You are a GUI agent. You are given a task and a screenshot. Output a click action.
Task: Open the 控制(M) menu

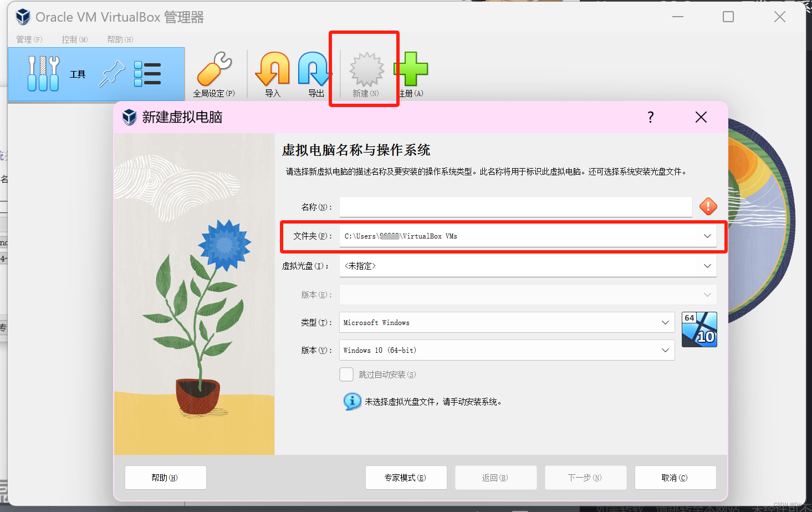(75, 39)
